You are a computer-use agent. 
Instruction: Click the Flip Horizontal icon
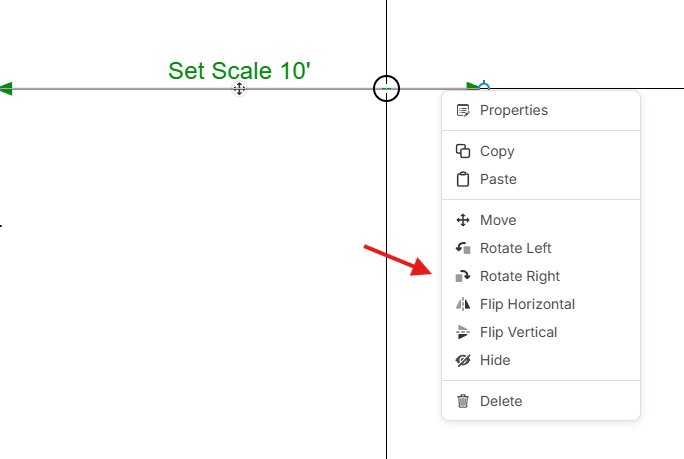click(x=463, y=304)
